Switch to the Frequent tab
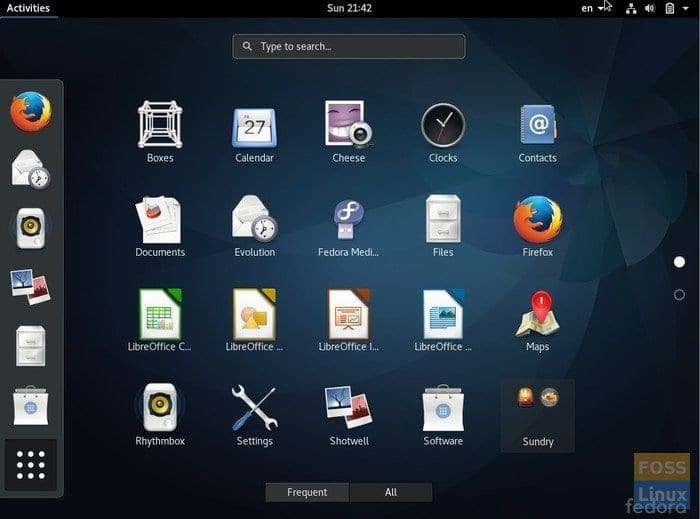Viewport: 700px width, 519px height. pyautogui.click(x=307, y=492)
